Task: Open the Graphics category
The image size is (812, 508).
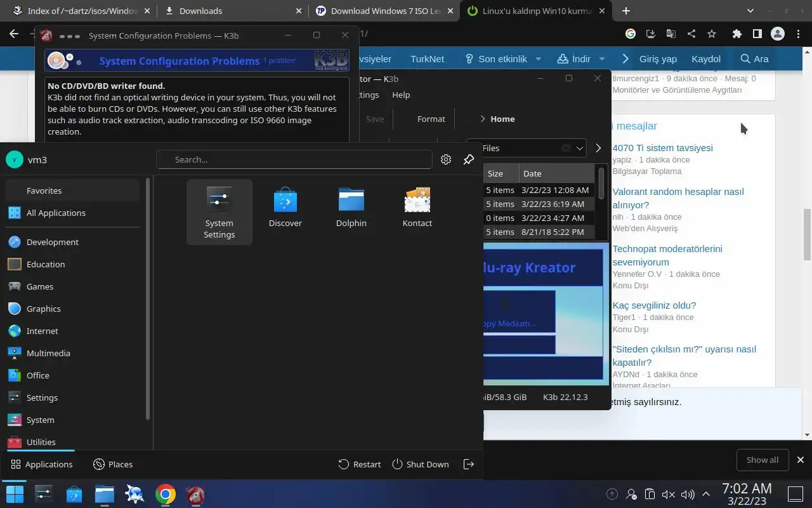Action: pyautogui.click(x=72, y=309)
